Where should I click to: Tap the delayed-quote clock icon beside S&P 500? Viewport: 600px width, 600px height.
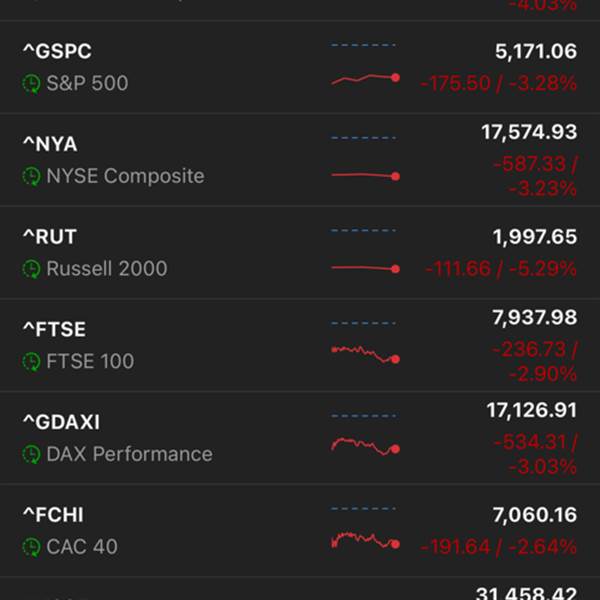click(x=31, y=83)
